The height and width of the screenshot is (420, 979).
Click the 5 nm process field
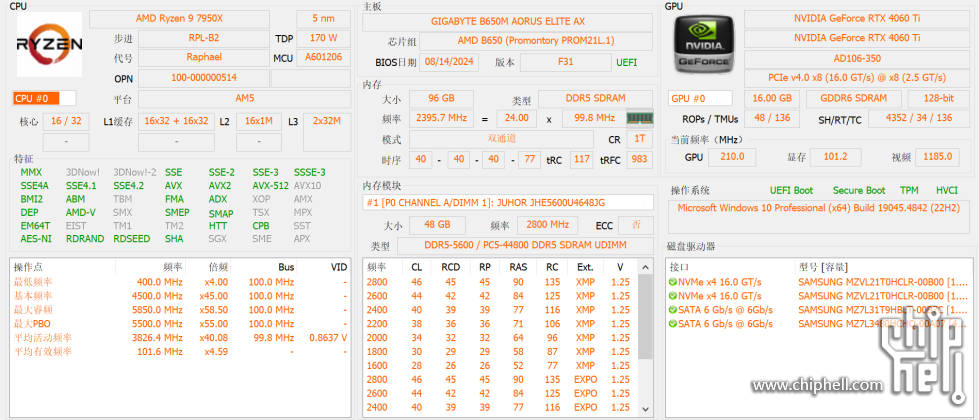coord(323,19)
